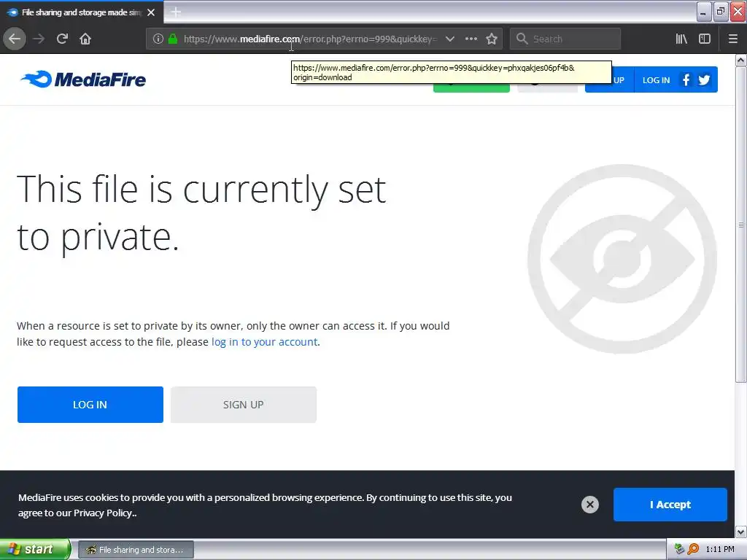Click the browser Back arrow button
Screen dimensions: 747x560
pyautogui.click(x=15, y=39)
